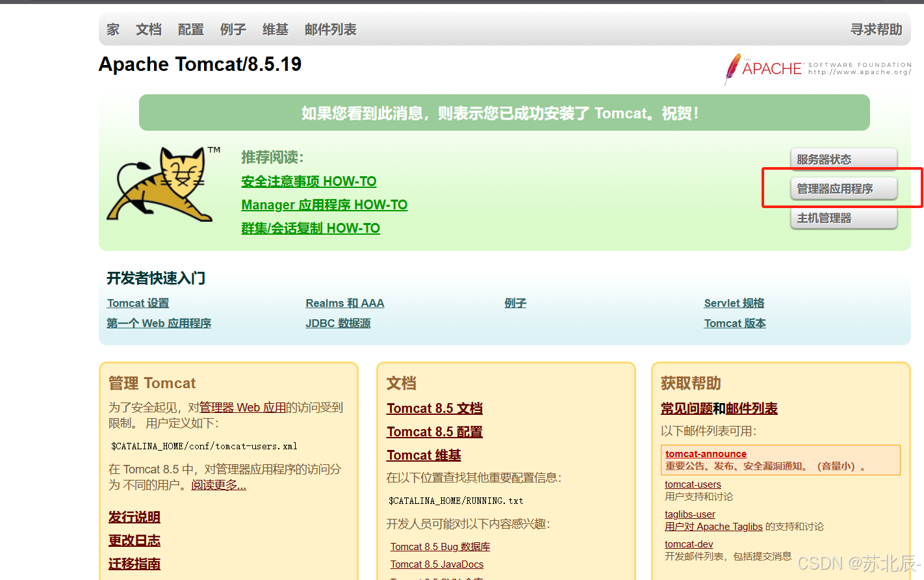
Task: Open the Apache Software Foundation logo
Action: tap(817, 69)
